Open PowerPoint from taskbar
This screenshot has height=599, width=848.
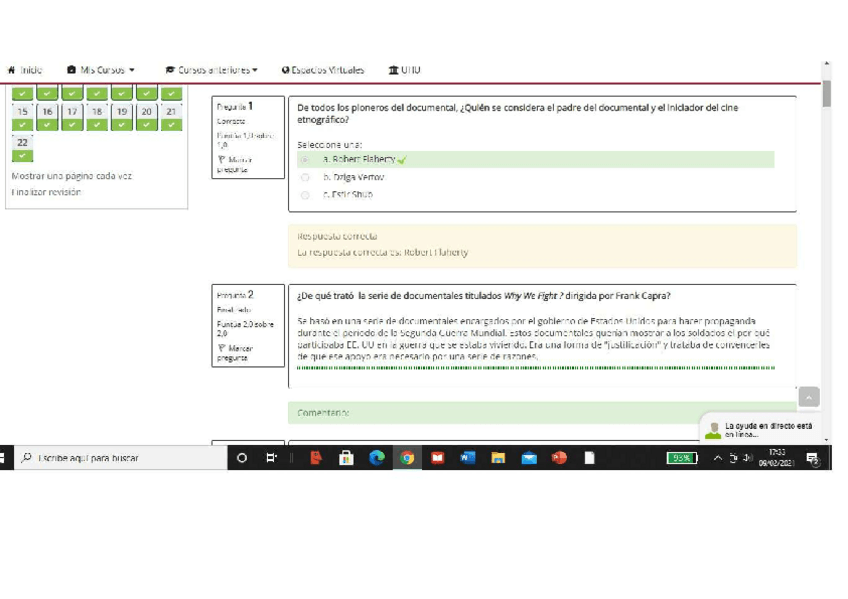click(559, 458)
